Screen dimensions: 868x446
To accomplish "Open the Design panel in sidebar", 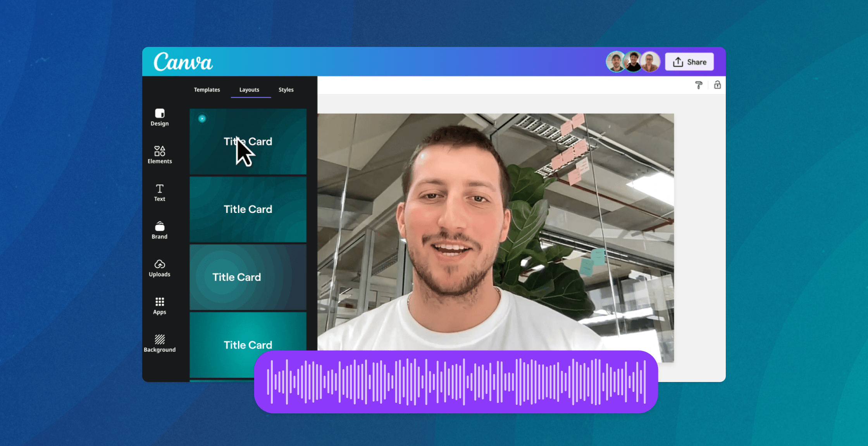I will [160, 118].
